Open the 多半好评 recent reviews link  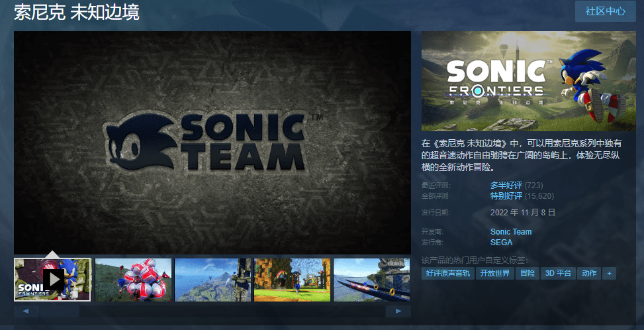pyautogui.click(x=506, y=186)
